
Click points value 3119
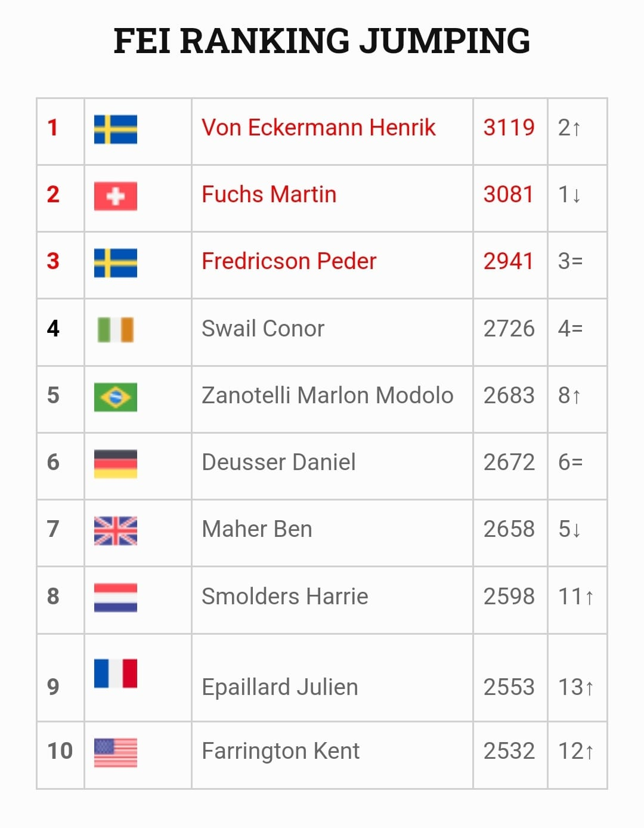click(509, 128)
